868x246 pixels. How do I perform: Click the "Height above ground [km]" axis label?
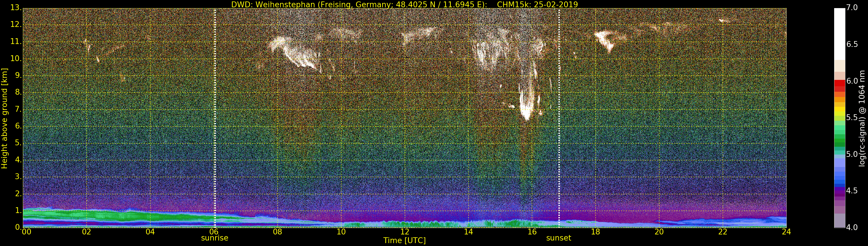point(4,118)
